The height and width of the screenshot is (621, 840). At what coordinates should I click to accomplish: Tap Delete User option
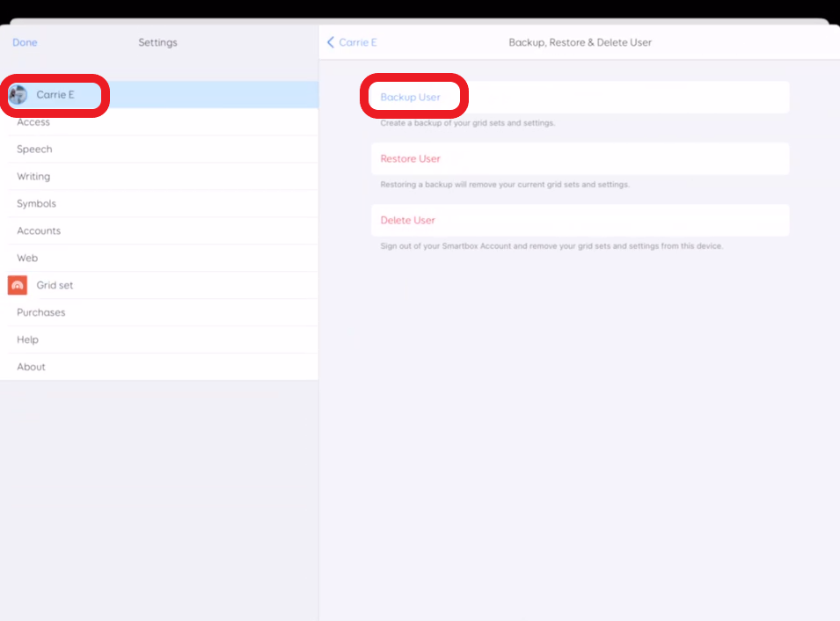[x=581, y=220]
